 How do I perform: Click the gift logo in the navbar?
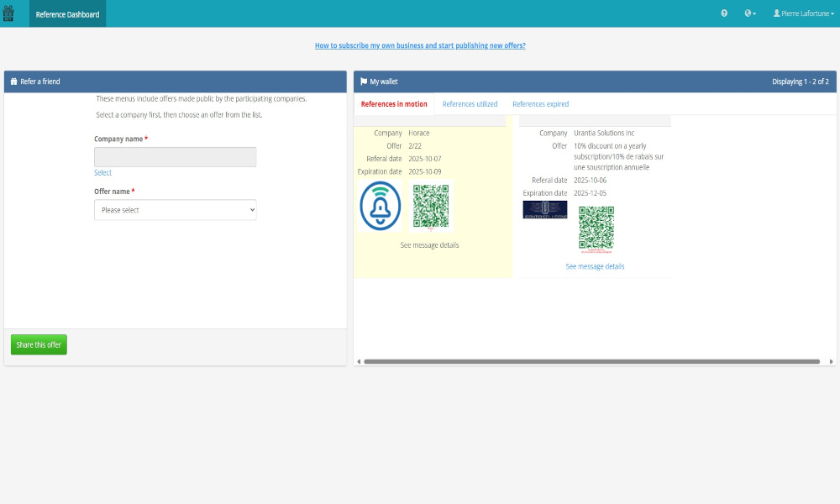(8, 13)
